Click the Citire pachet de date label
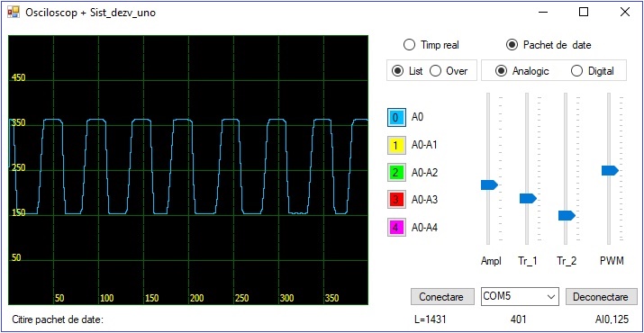 coord(58,319)
